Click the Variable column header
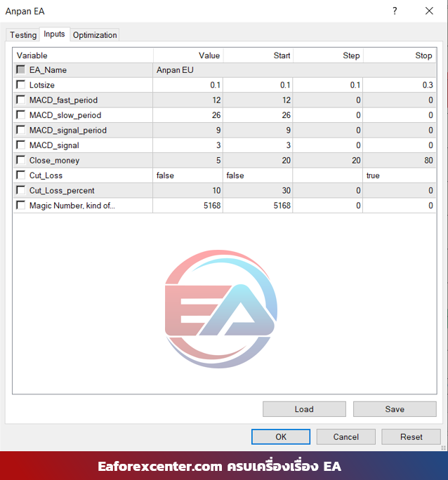 (83, 55)
